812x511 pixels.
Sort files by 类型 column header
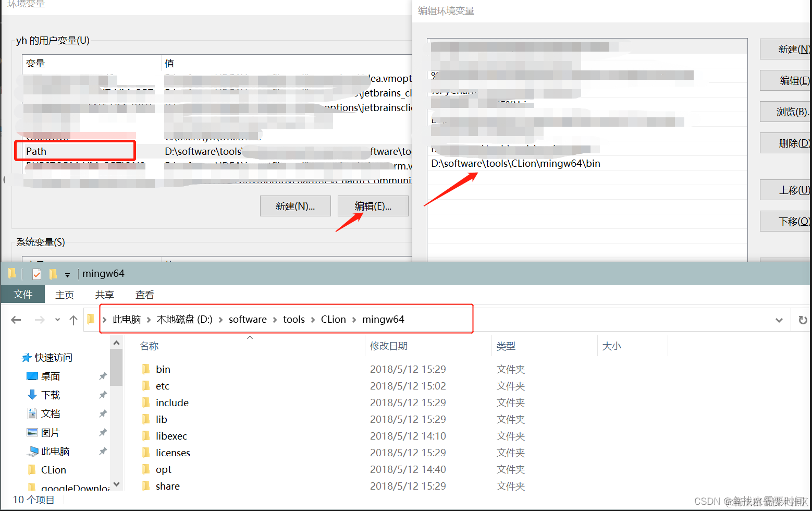click(x=506, y=346)
